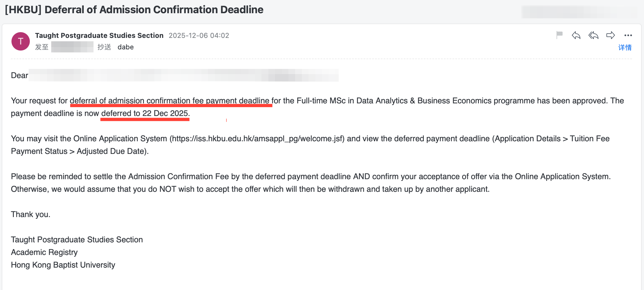The width and height of the screenshot is (644, 290).
Task: Click the blurred recipient after 发至
Action: 72,47
